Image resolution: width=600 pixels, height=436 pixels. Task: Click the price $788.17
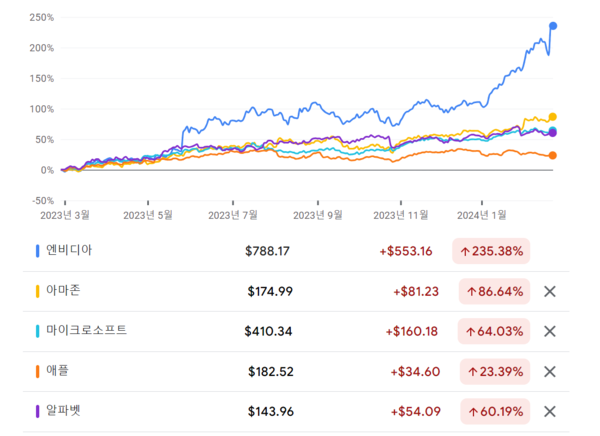(267, 251)
